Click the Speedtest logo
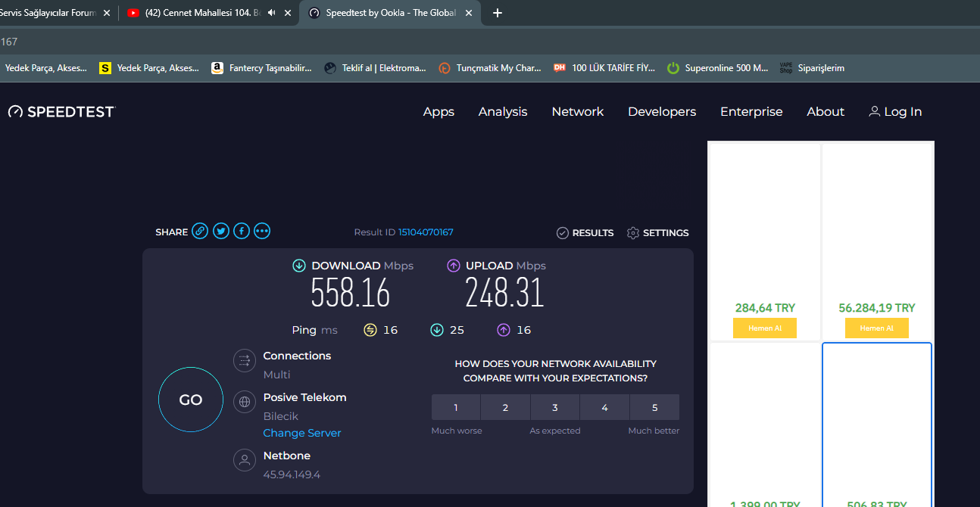 pos(61,112)
